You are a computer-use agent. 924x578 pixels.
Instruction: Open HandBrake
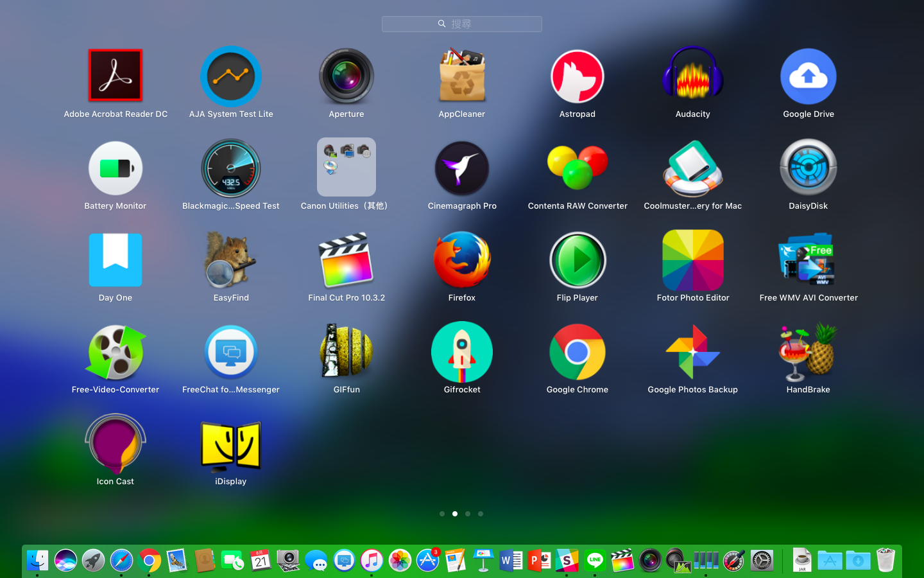(809, 351)
